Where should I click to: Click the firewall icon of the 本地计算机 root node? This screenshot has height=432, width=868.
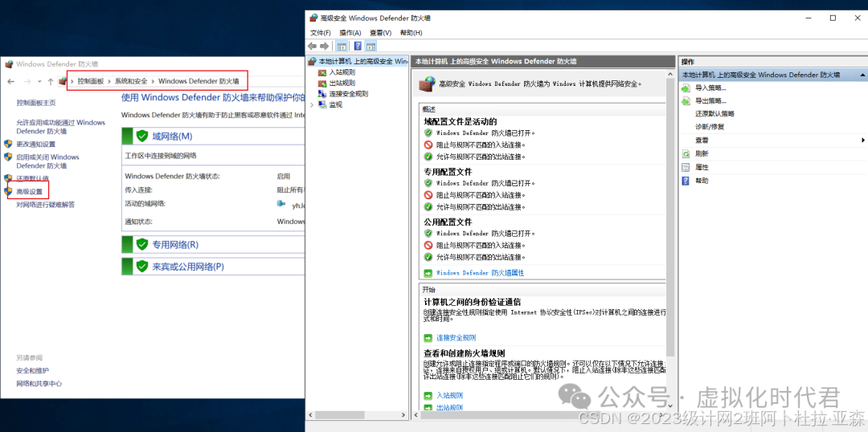tap(313, 61)
